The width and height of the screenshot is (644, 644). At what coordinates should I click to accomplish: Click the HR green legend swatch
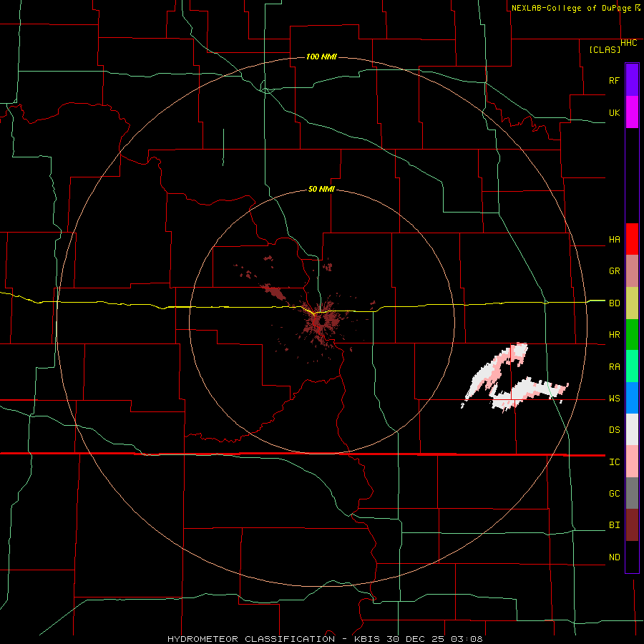click(632, 335)
